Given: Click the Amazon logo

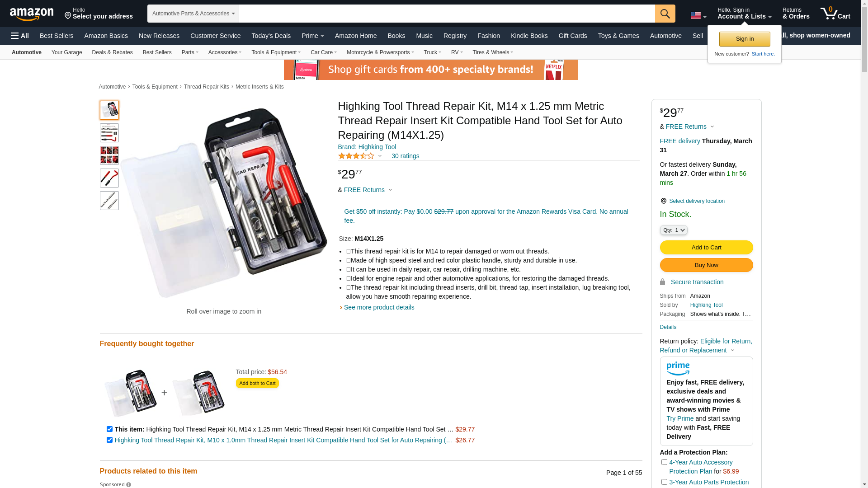Looking at the screenshot, I should [x=32, y=14].
